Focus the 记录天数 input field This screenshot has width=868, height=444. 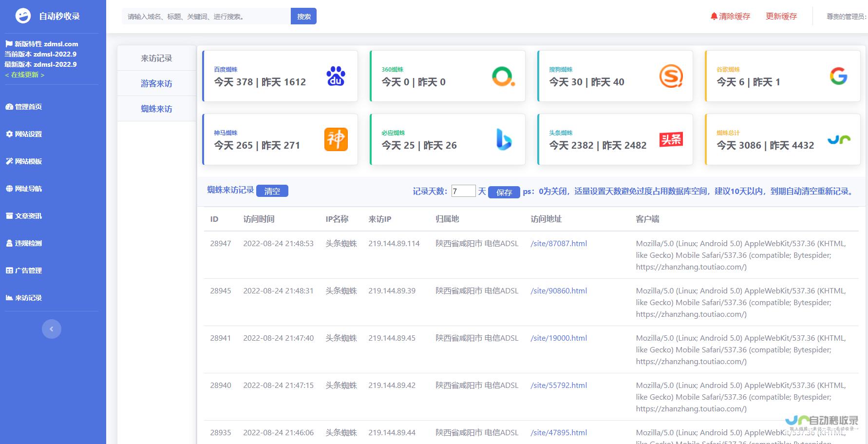coord(463,191)
